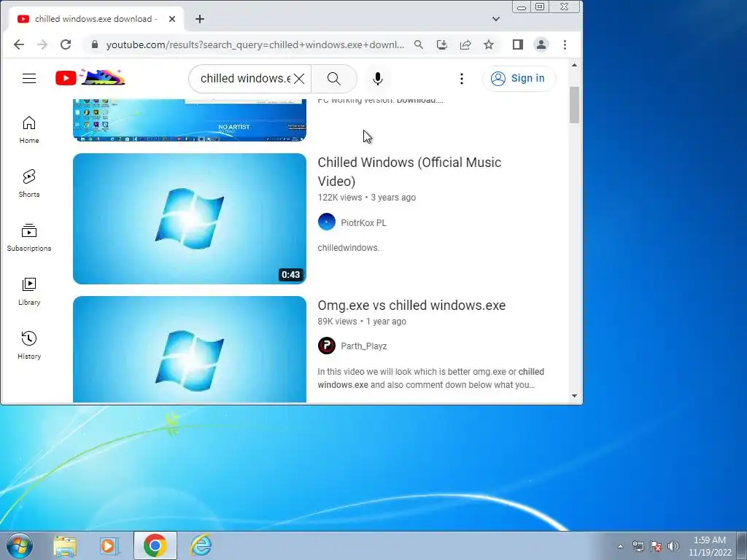The width and height of the screenshot is (747, 560).
Task: Open Omg.exe vs chilled windows.exe thumbnail
Action: tap(190, 349)
